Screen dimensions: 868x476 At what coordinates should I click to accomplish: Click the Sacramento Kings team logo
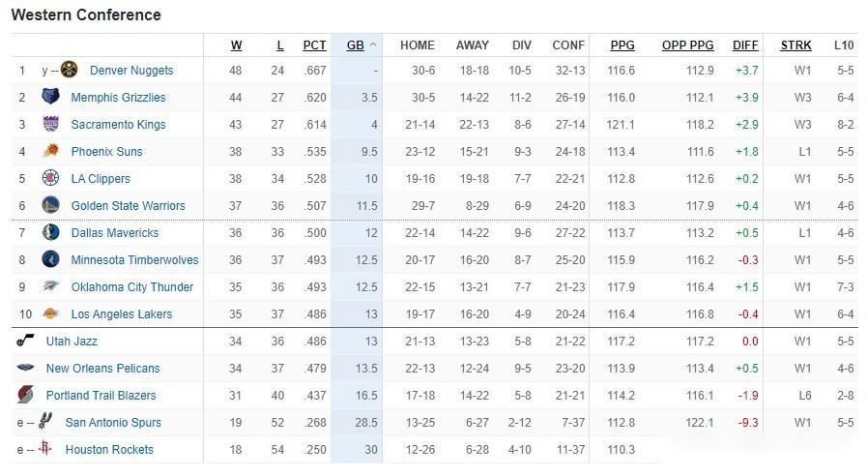50,124
